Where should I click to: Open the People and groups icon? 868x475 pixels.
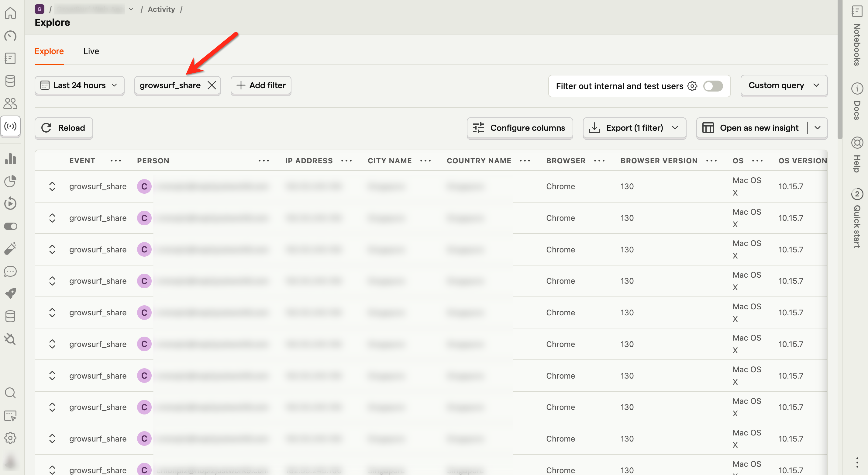pyautogui.click(x=10, y=103)
